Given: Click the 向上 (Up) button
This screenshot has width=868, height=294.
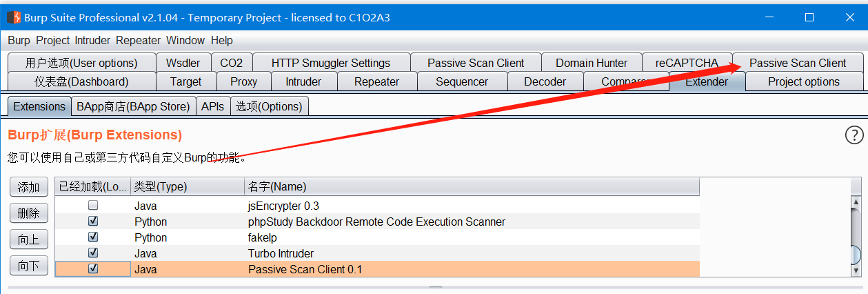Looking at the screenshot, I should tap(29, 239).
